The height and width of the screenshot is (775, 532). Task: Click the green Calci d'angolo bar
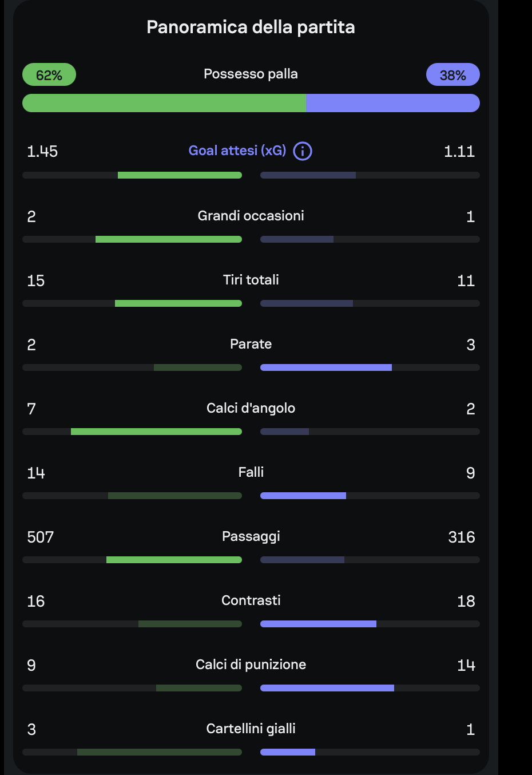pyautogui.click(x=156, y=432)
